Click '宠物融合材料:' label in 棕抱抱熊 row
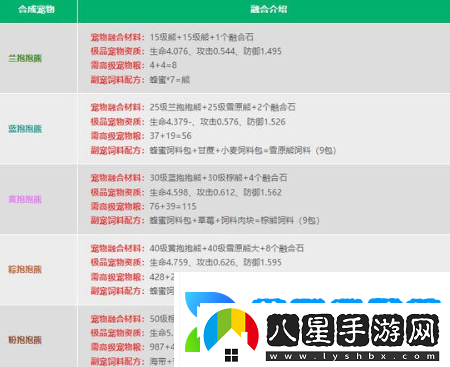Image resolution: width=450 pixels, height=367 pixels. [118, 248]
